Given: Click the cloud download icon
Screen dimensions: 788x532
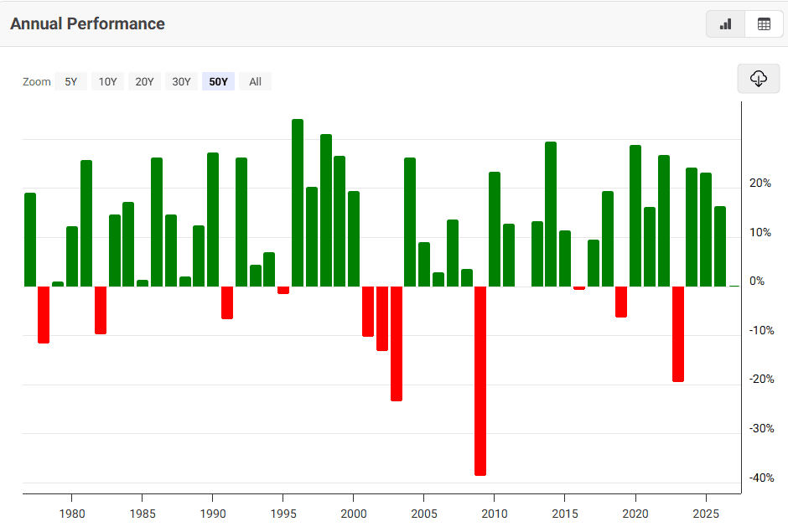Looking at the screenshot, I should (759, 79).
